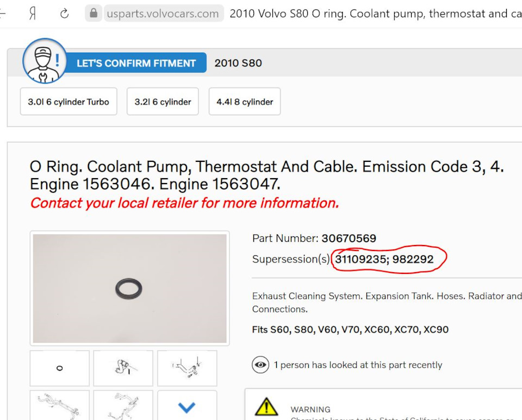Viewport: 522px width, 420px height.
Task: Reload the page with the refresh icon
Action: [64, 14]
